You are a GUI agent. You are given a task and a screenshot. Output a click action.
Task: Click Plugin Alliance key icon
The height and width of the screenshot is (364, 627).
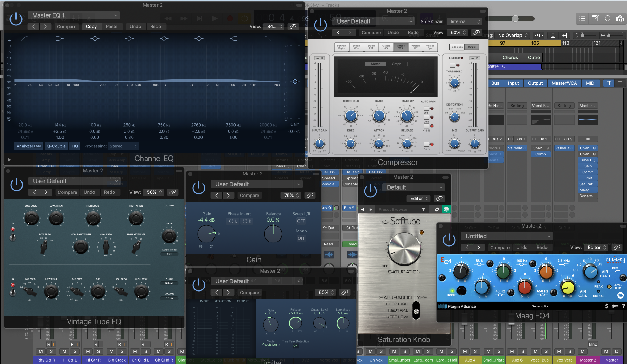point(615,306)
